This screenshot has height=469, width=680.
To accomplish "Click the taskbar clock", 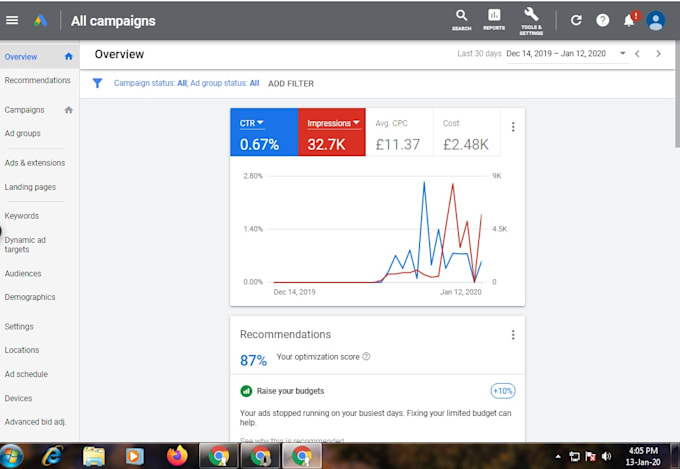I will [x=644, y=456].
